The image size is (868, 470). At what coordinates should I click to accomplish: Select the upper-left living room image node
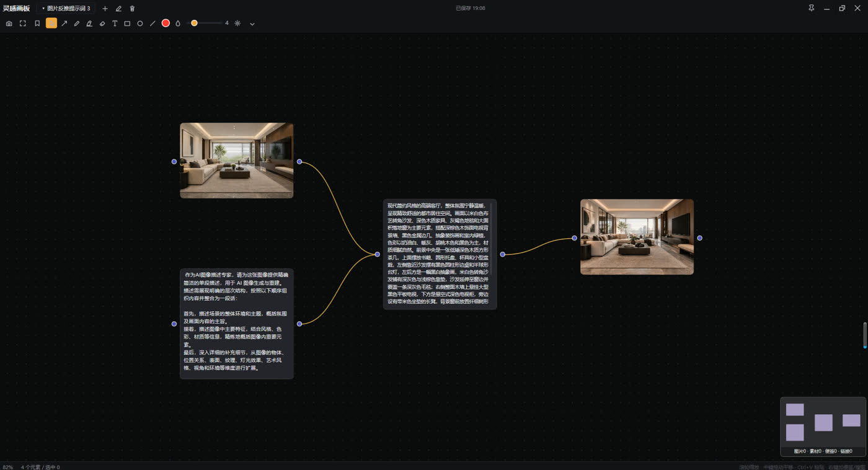point(237,161)
